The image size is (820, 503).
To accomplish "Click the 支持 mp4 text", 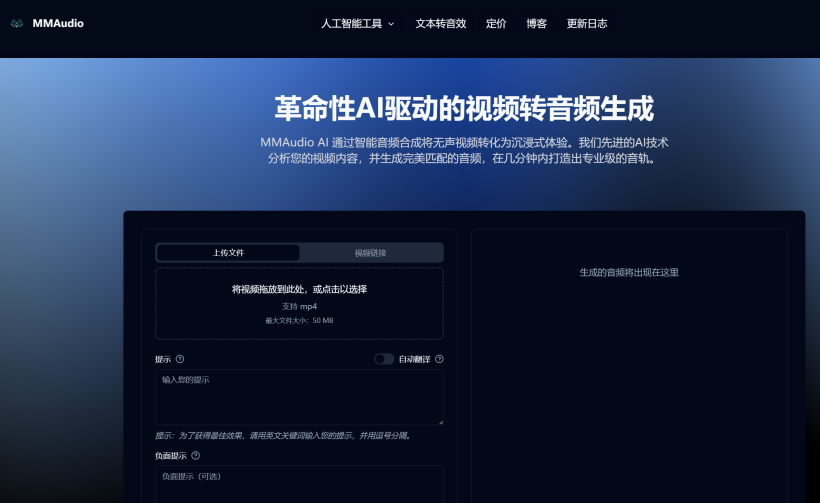I will click(299, 306).
